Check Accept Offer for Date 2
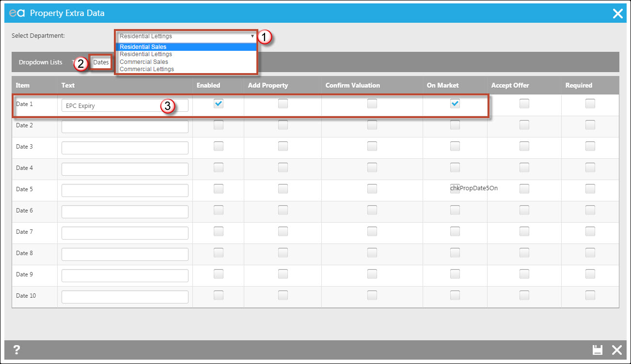This screenshot has width=631, height=364. tap(524, 125)
